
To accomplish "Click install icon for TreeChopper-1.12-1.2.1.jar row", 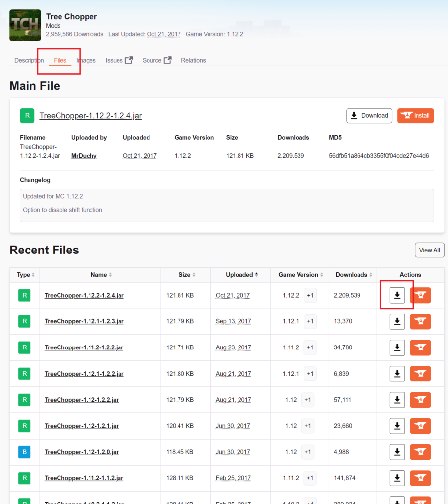I will 420,426.
